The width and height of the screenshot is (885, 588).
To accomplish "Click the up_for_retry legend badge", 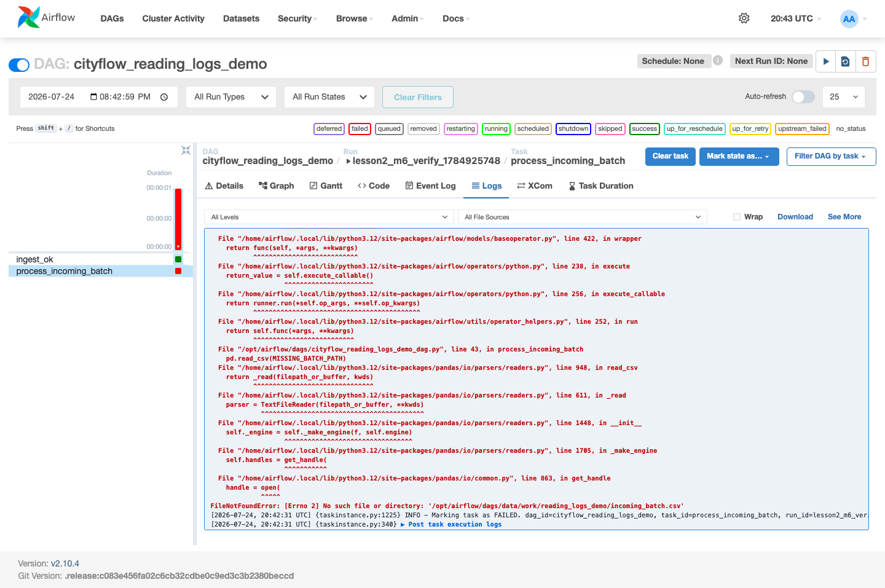I will (x=750, y=128).
